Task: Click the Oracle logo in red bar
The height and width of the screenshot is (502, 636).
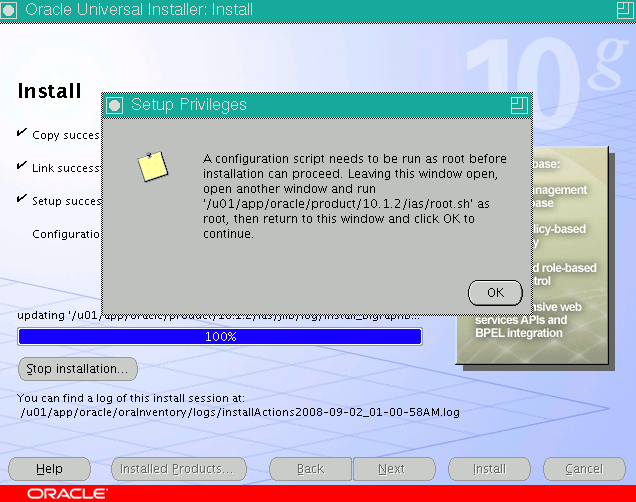Action: [x=67, y=493]
